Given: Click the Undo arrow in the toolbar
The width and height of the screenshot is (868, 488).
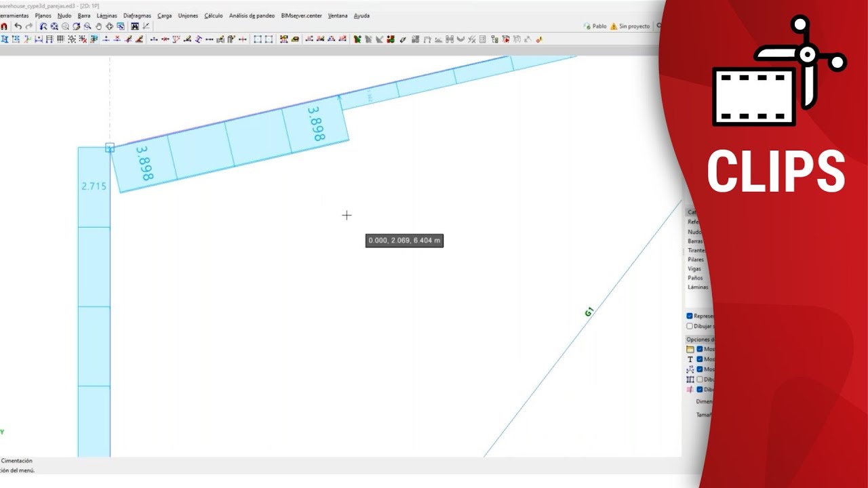Looking at the screenshot, I should tap(18, 26).
